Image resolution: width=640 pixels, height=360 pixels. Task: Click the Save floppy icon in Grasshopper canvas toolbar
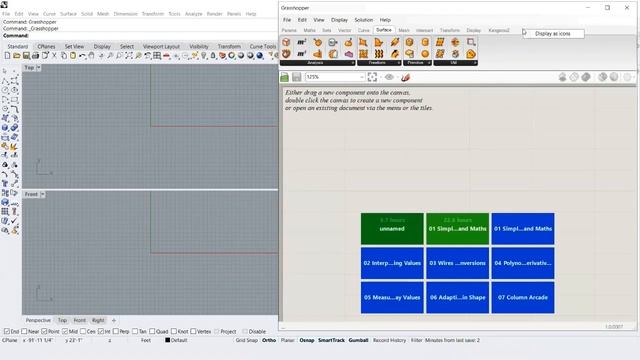tap(297, 77)
